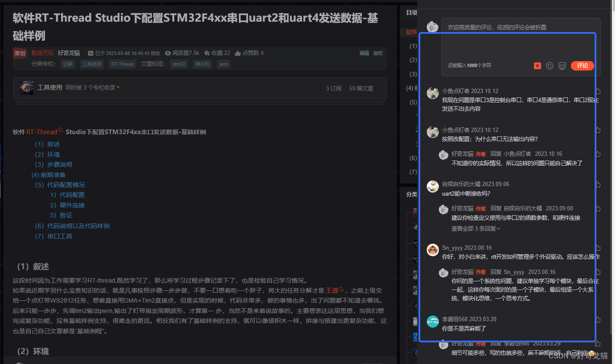Open the arm article tag
The width and height of the screenshot is (615, 364).
coord(223,64)
